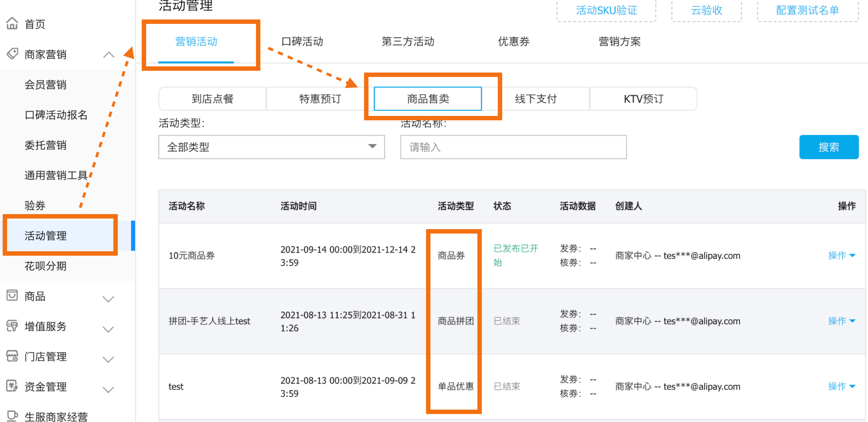This screenshot has width=868, height=422.
Task: Click the test activity name cell
Action: 176,386
